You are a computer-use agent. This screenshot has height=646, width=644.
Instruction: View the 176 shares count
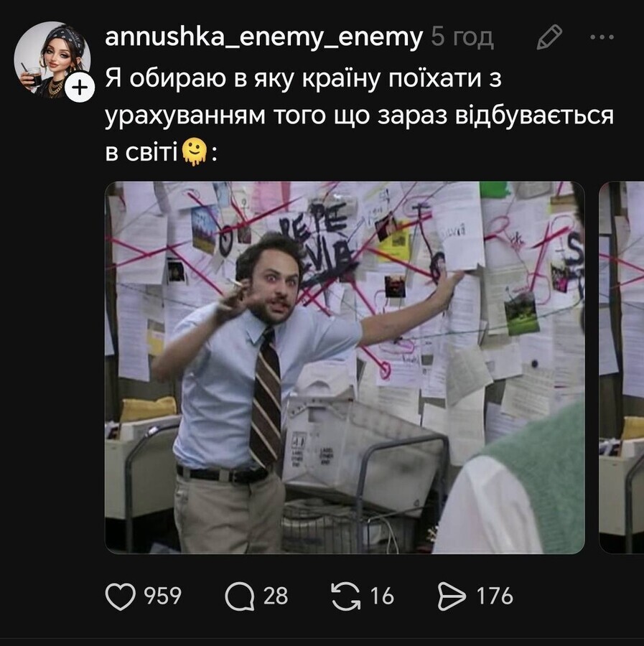(x=495, y=596)
